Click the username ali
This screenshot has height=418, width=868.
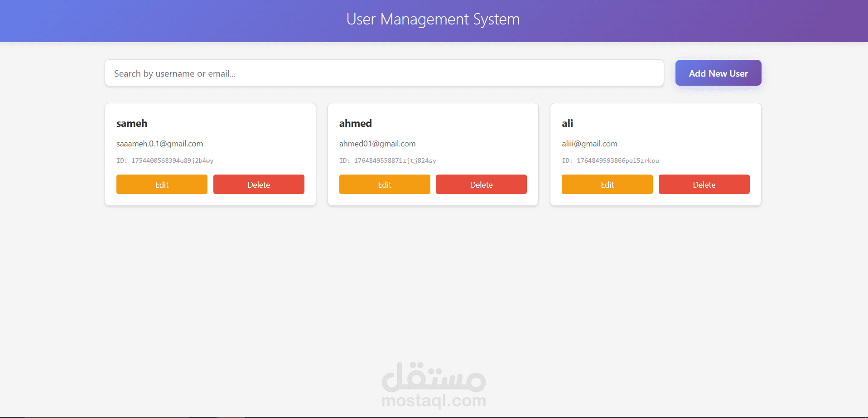(x=567, y=123)
